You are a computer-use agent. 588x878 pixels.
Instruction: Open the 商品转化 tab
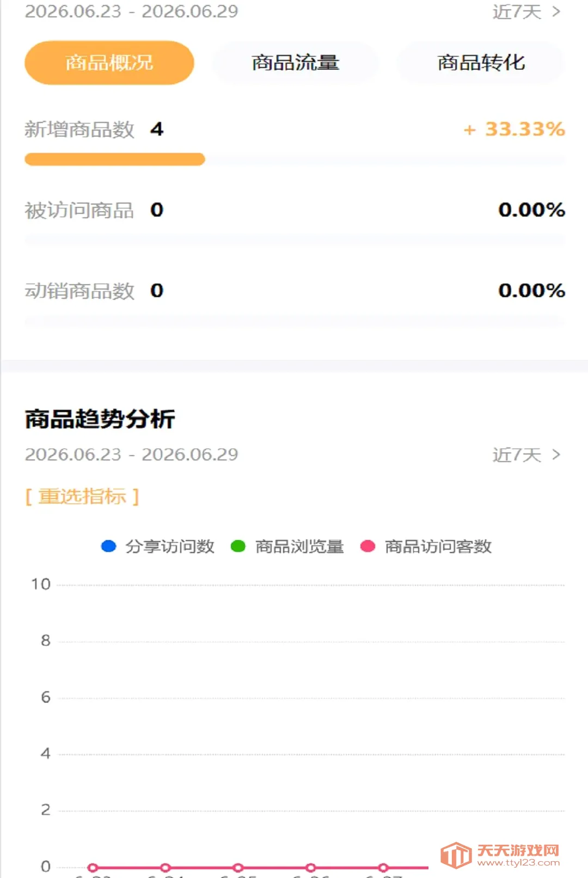tap(481, 63)
